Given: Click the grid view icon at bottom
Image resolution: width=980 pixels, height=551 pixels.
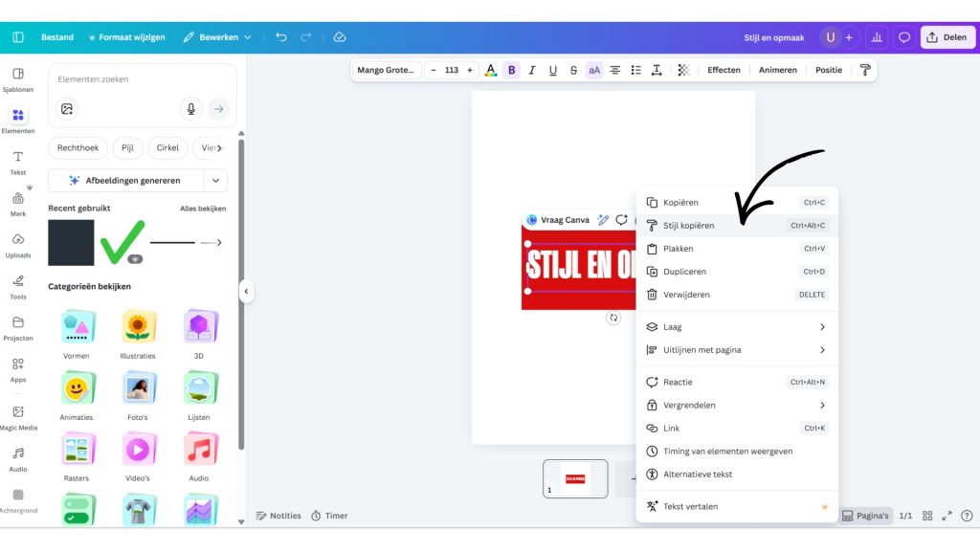Looking at the screenshot, I should (x=927, y=516).
